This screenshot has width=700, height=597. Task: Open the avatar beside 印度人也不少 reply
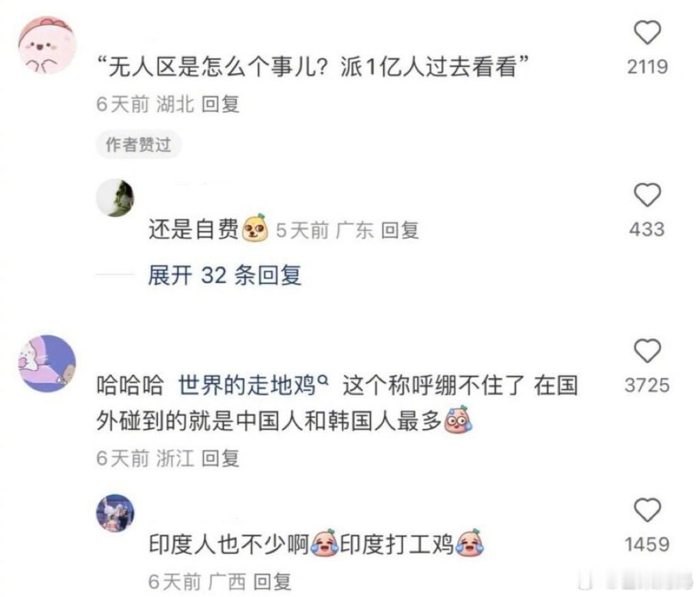tap(115, 513)
